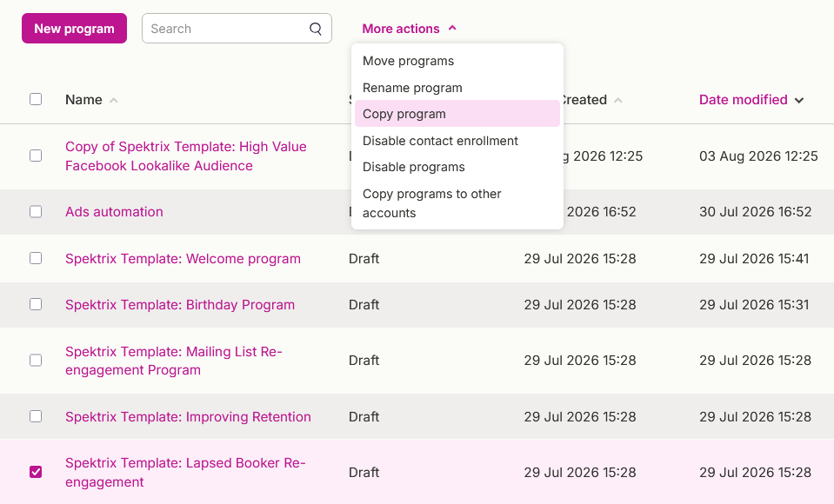
Task: Open Copy of Spektrix Template program link
Action: (185, 156)
